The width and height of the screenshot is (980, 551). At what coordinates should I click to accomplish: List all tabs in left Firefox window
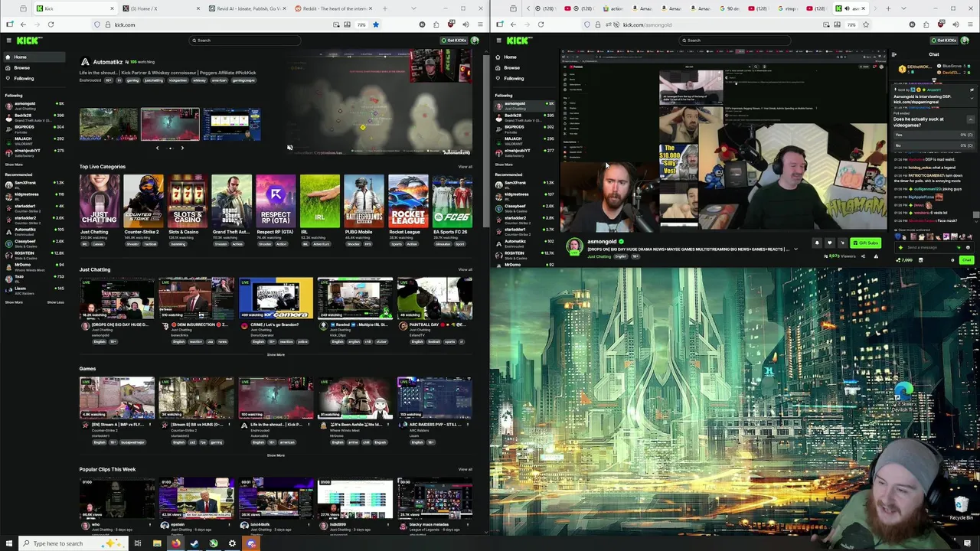[413, 8]
